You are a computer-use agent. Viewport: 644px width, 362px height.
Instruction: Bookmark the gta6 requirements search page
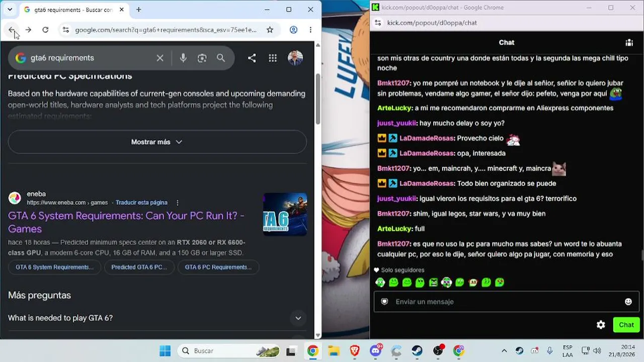[x=270, y=30]
